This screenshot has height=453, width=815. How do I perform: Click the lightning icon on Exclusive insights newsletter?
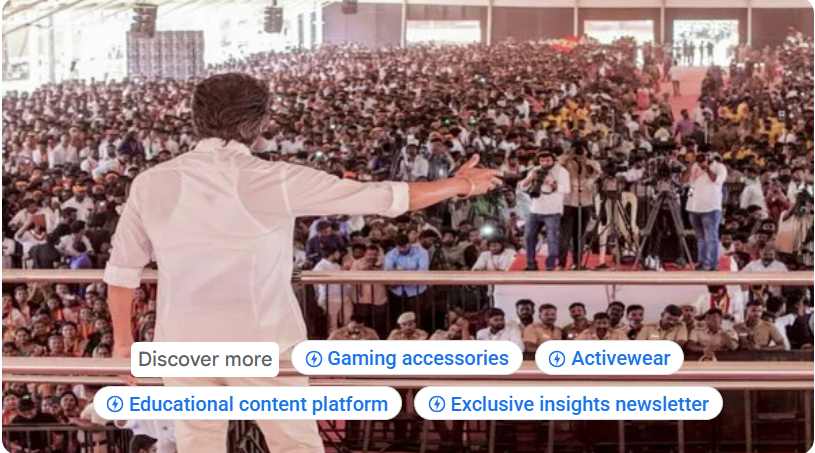[437, 404]
